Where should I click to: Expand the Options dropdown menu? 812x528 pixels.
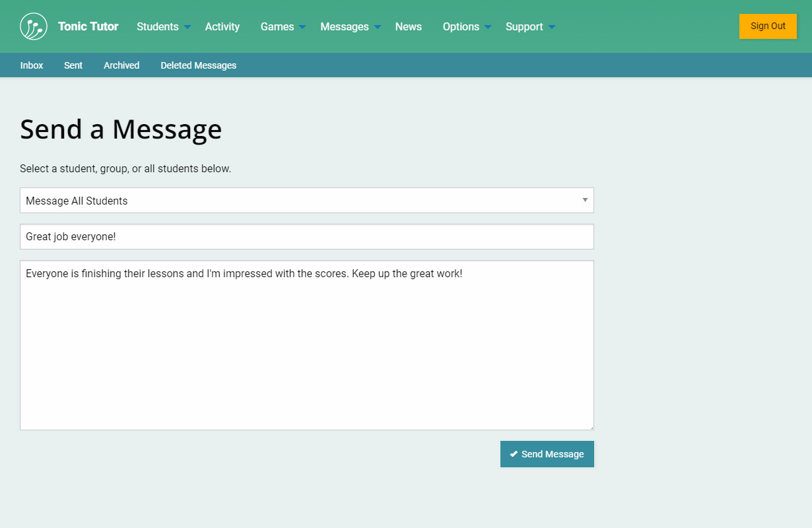click(x=467, y=26)
